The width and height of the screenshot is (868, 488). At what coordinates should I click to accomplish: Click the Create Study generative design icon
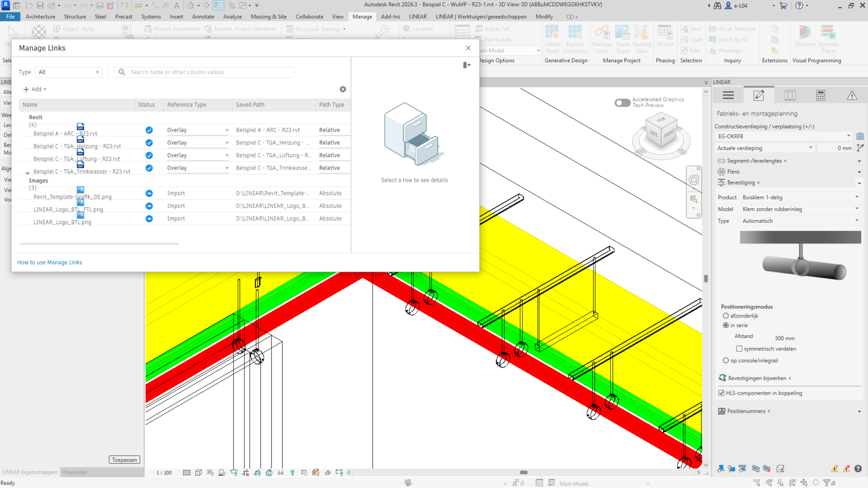552,37
